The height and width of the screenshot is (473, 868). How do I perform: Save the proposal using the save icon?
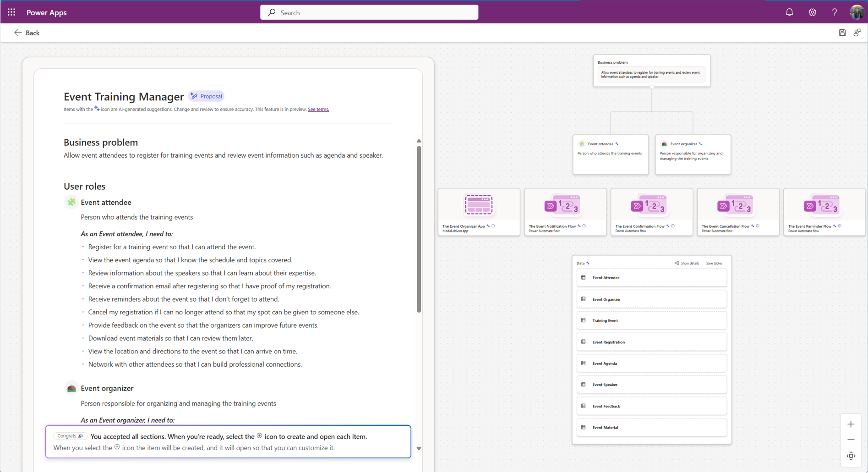(842, 33)
